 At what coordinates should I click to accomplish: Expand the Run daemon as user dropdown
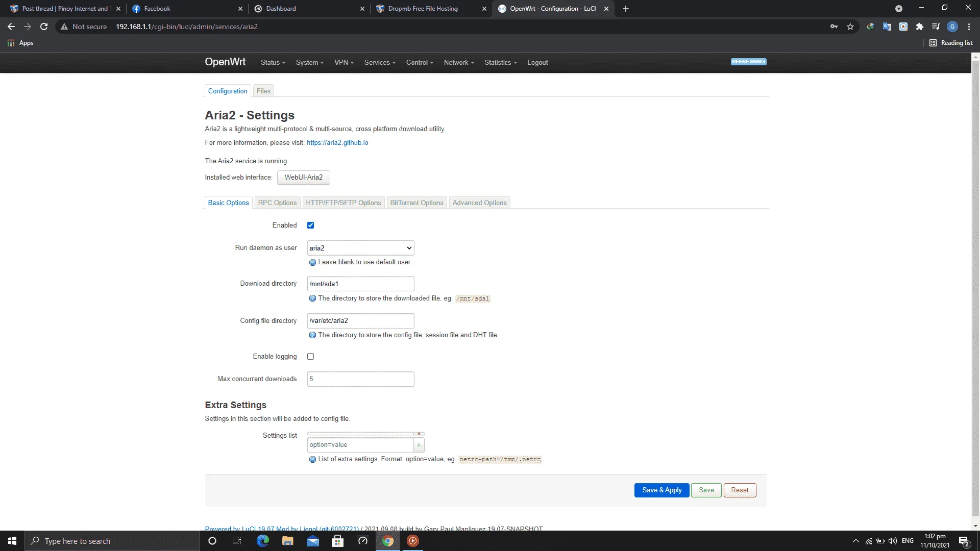point(360,248)
